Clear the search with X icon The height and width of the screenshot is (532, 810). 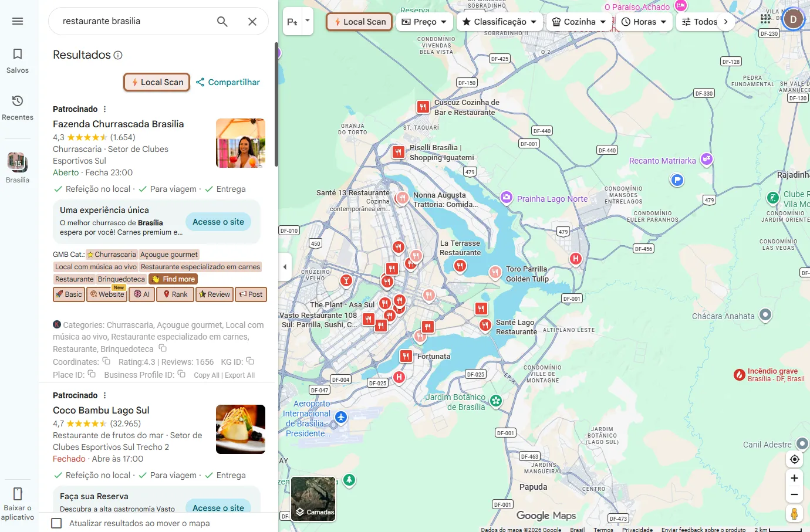click(252, 22)
